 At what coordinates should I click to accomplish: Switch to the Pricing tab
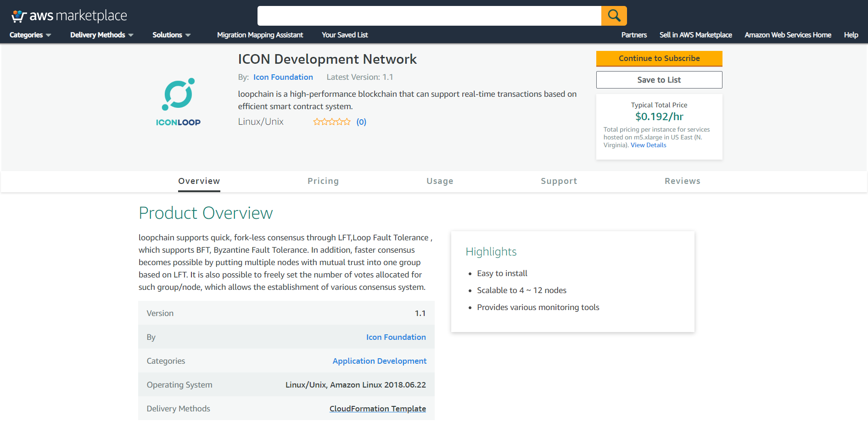tap(323, 181)
